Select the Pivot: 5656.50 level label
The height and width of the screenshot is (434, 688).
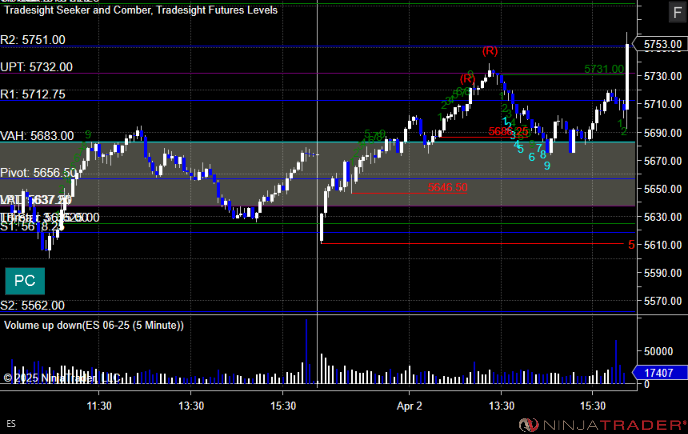click(39, 173)
